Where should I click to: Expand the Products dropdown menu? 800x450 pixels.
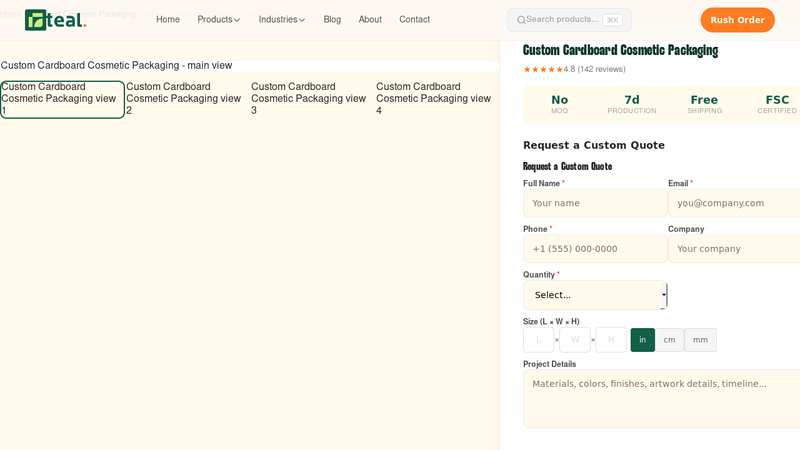pos(218,20)
